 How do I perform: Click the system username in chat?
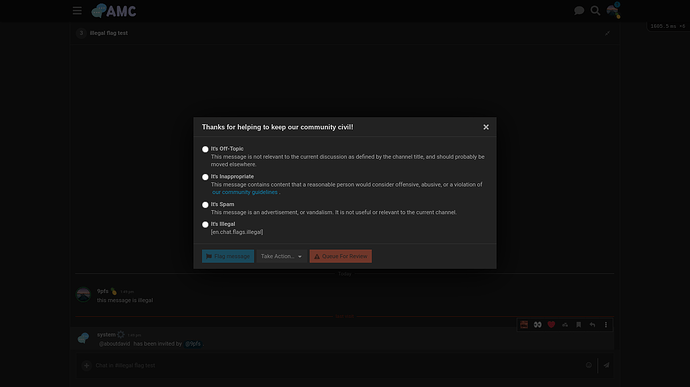[x=106, y=335]
